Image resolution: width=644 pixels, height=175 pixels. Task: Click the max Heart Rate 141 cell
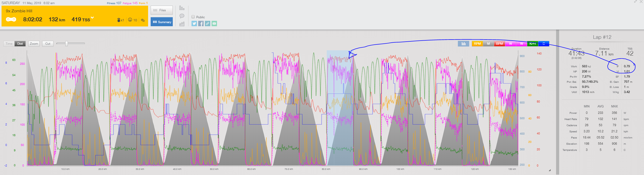614,119
